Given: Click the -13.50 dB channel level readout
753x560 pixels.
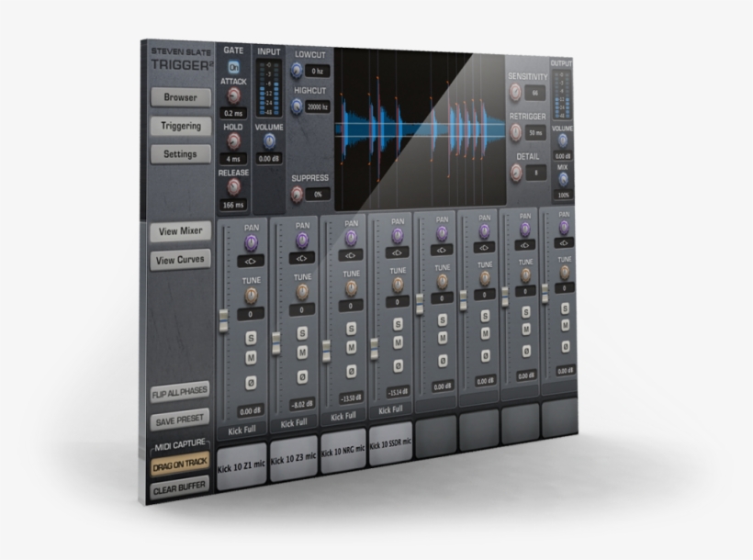Looking at the screenshot, I should pos(351,398).
